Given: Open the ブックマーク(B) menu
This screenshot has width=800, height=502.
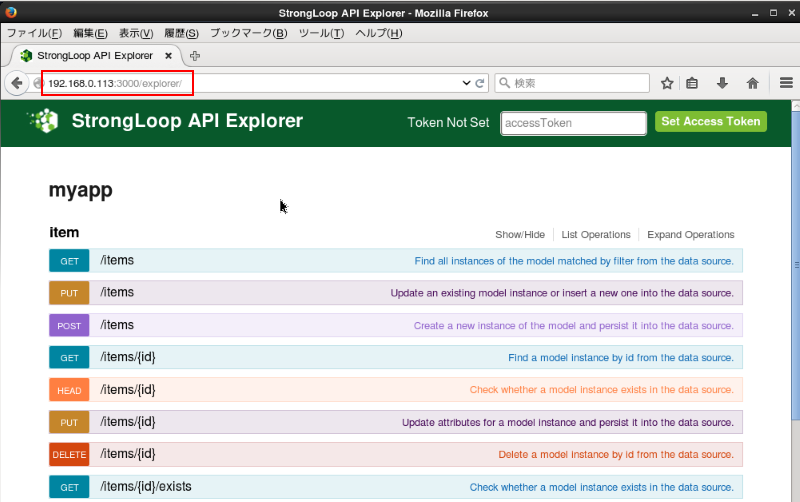Looking at the screenshot, I should click(248, 33).
